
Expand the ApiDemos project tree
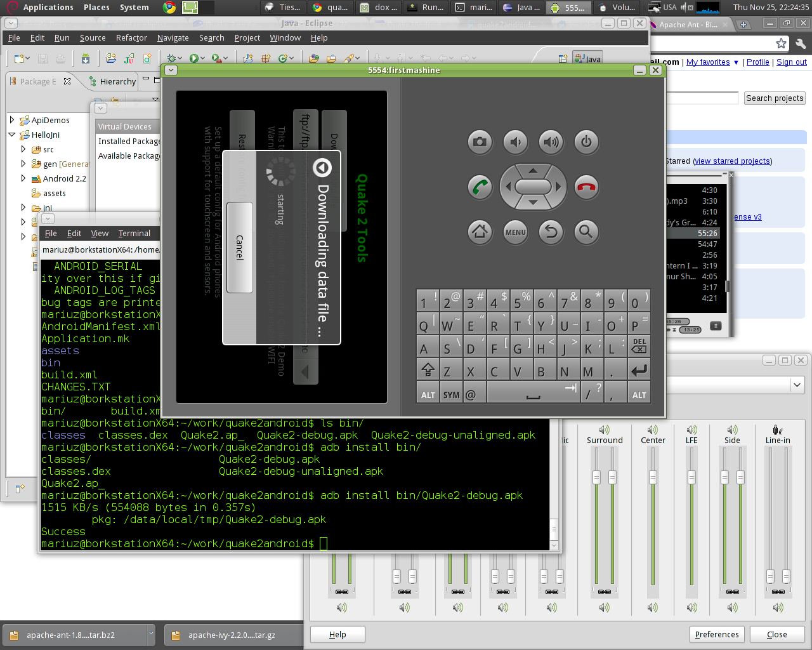[x=12, y=119]
